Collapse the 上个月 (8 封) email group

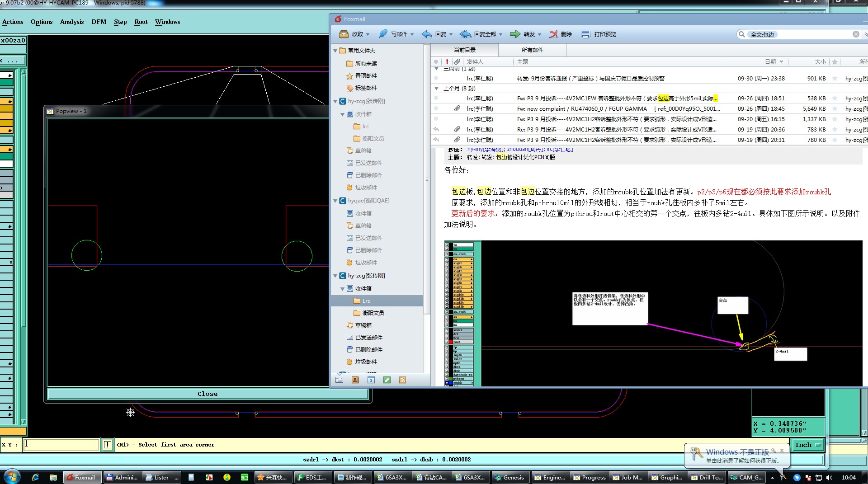click(x=436, y=89)
